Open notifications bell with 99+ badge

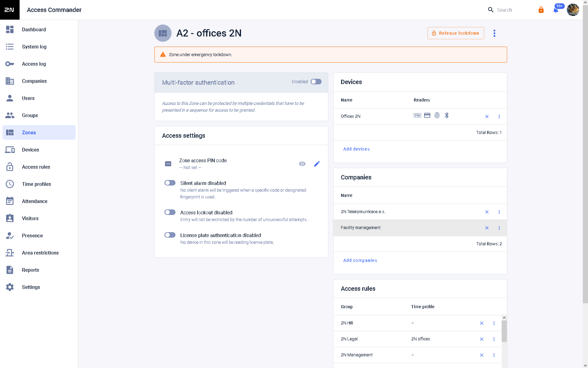tap(556, 10)
